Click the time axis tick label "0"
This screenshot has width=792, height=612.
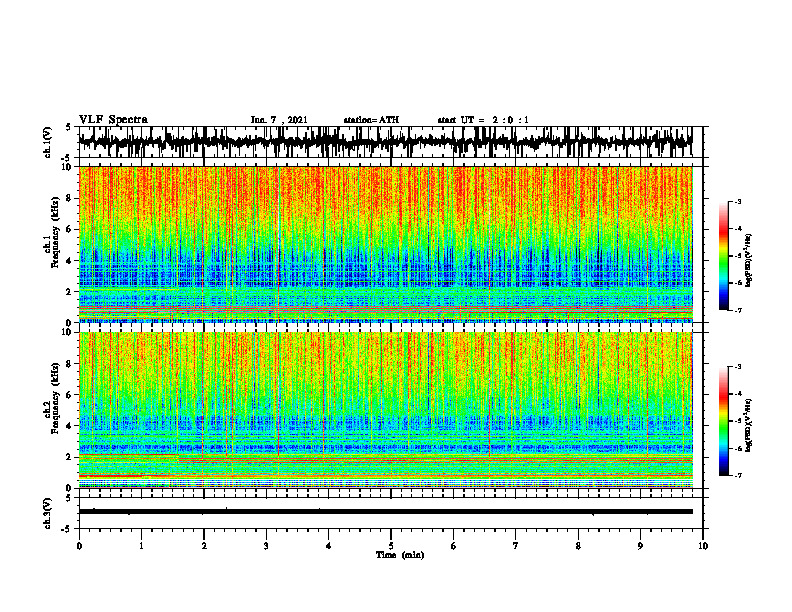pos(79,546)
